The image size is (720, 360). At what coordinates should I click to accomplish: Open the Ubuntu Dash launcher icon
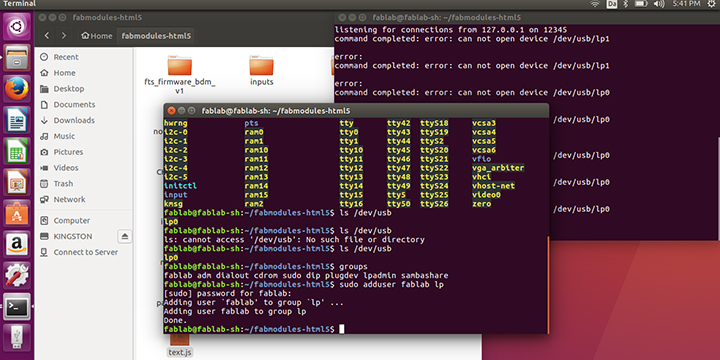[17, 27]
